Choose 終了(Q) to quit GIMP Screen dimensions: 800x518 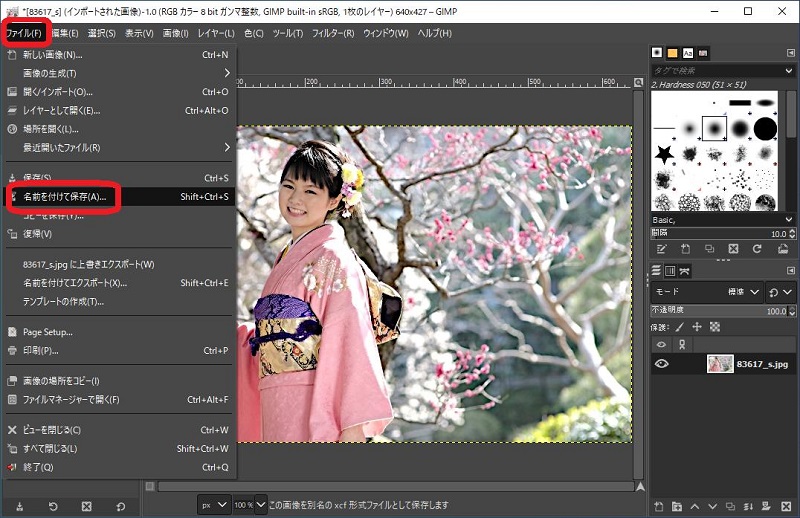[118, 467]
